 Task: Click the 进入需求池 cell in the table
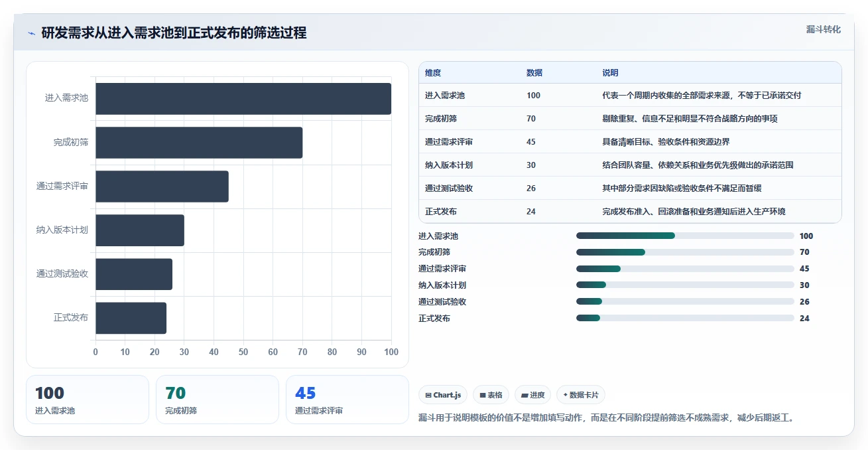coord(445,96)
